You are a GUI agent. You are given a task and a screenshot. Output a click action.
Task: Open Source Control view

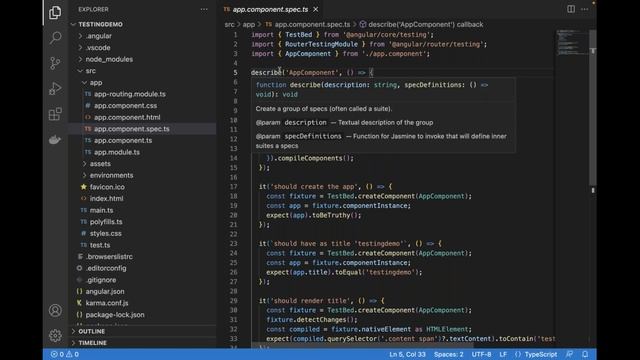55,63
